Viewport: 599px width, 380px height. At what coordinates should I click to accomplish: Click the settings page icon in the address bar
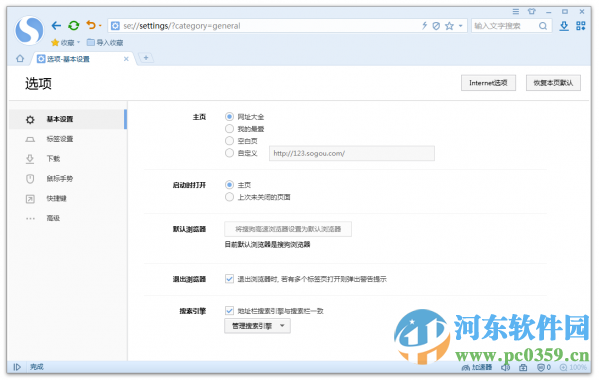click(x=115, y=26)
